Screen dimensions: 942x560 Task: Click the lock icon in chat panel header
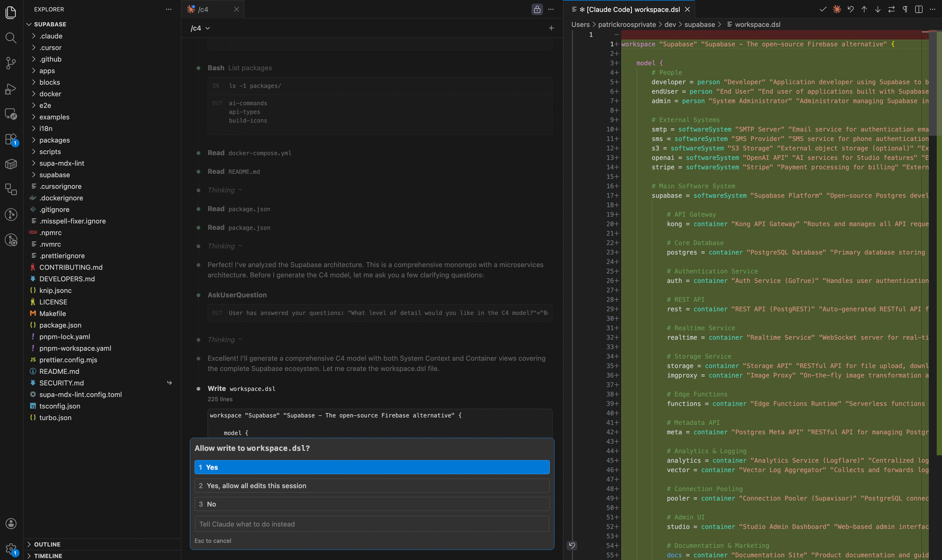tap(537, 9)
